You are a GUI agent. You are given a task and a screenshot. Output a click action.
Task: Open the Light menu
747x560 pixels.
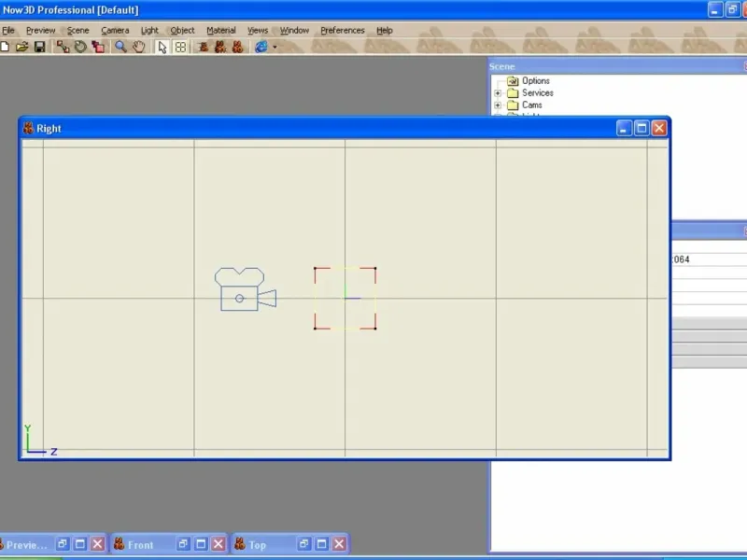[149, 31]
